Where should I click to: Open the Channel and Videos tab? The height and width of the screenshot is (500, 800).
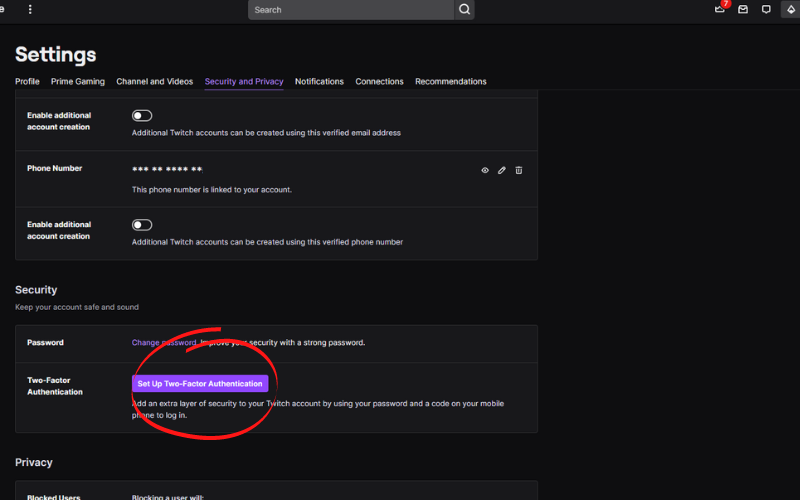point(155,82)
